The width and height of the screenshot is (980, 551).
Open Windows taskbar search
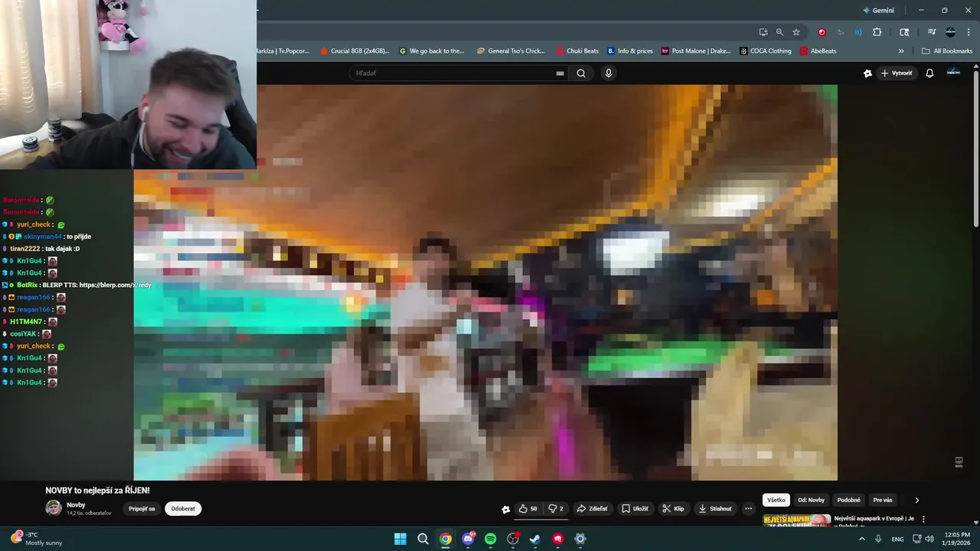click(423, 539)
